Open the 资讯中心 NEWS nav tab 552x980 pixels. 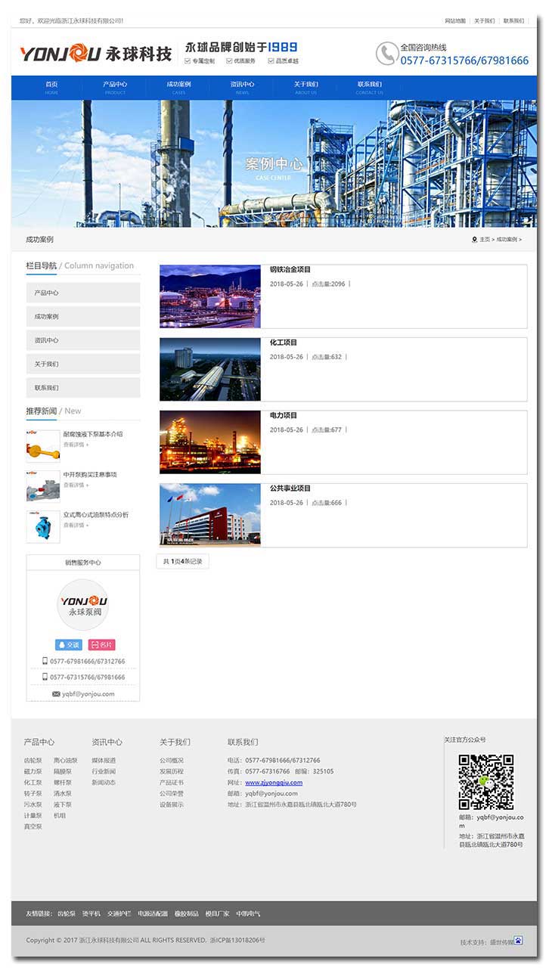point(242,88)
